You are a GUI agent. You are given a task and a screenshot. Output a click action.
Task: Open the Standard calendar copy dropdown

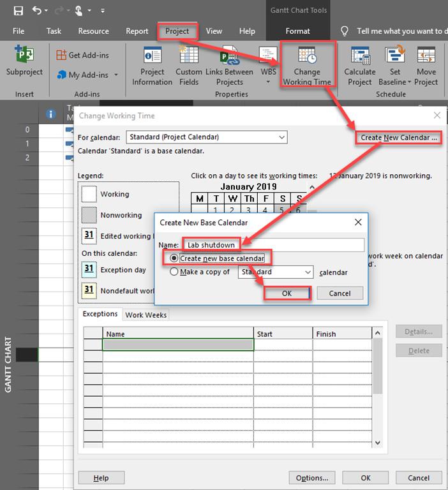(x=308, y=272)
